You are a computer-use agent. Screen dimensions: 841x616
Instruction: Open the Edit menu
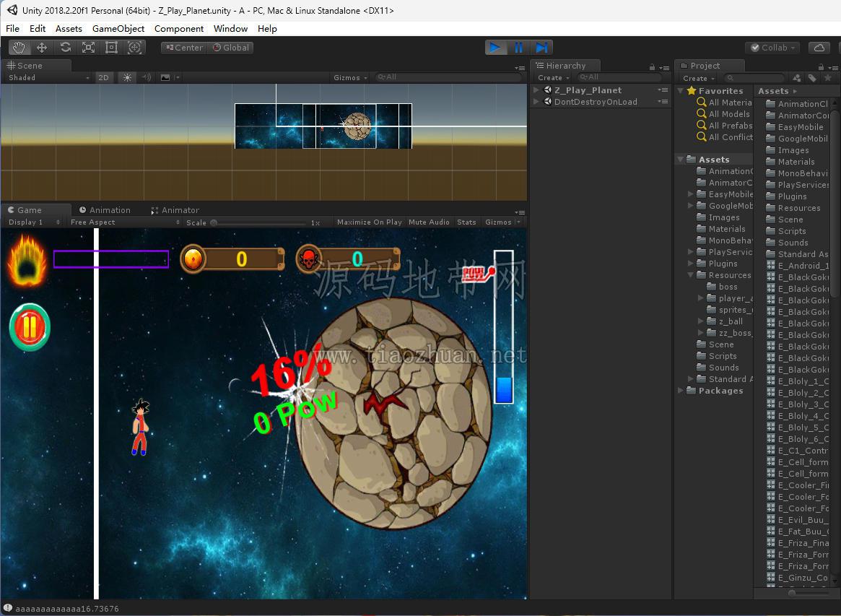(x=38, y=28)
